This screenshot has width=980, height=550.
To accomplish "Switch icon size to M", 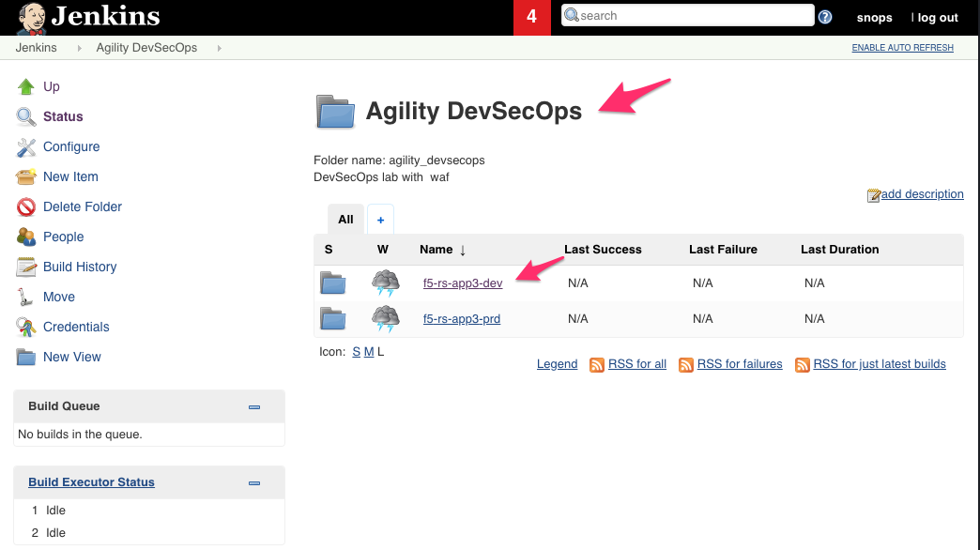I will pos(369,352).
